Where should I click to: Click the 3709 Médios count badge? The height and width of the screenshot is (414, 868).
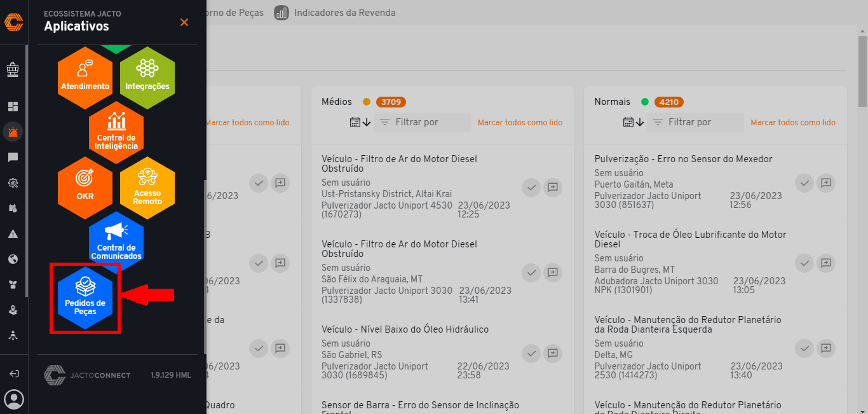click(391, 102)
